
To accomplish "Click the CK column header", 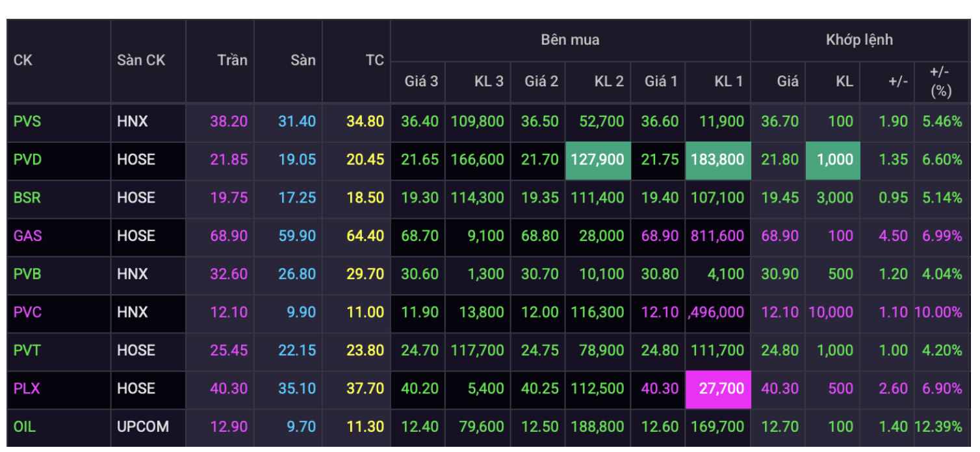I will (x=23, y=60).
